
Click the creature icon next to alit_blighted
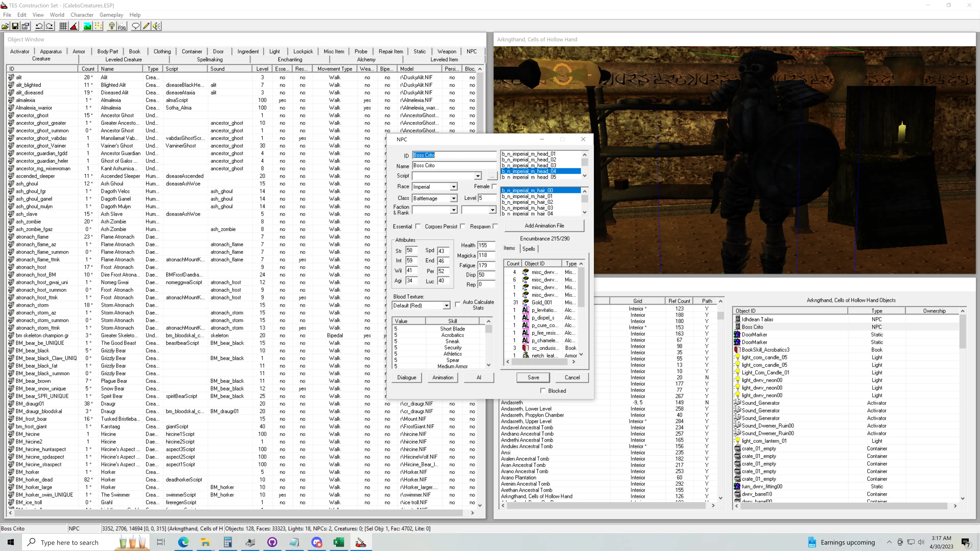pos(11,85)
